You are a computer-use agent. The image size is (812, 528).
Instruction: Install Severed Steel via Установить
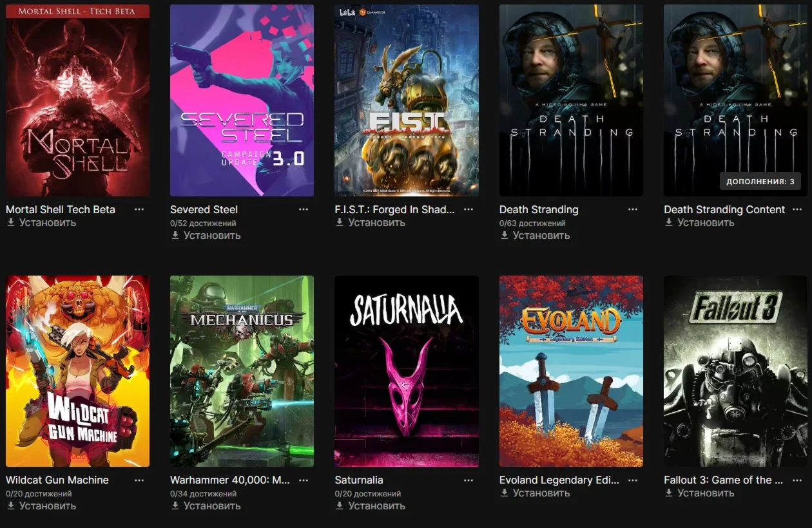point(206,235)
